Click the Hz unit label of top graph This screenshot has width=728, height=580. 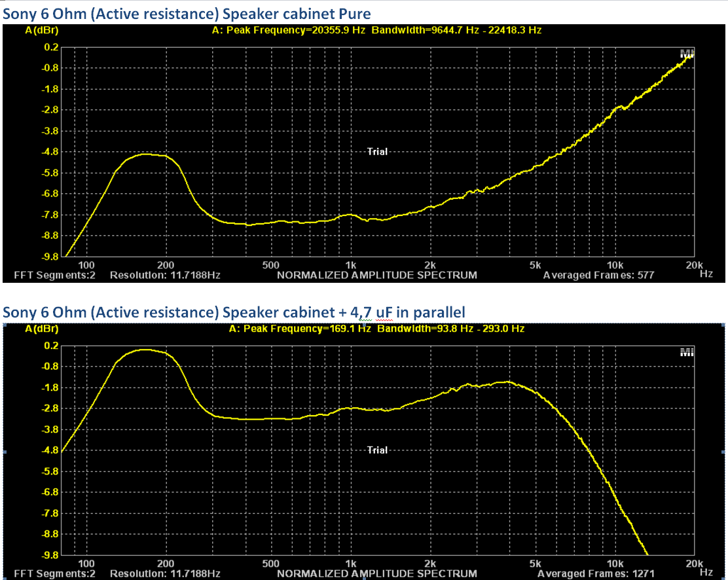(706, 275)
